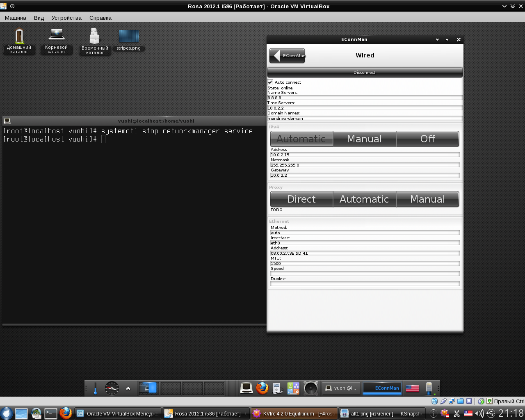
Task: Launch the media player from the shelf
Action: (x=278, y=388)
